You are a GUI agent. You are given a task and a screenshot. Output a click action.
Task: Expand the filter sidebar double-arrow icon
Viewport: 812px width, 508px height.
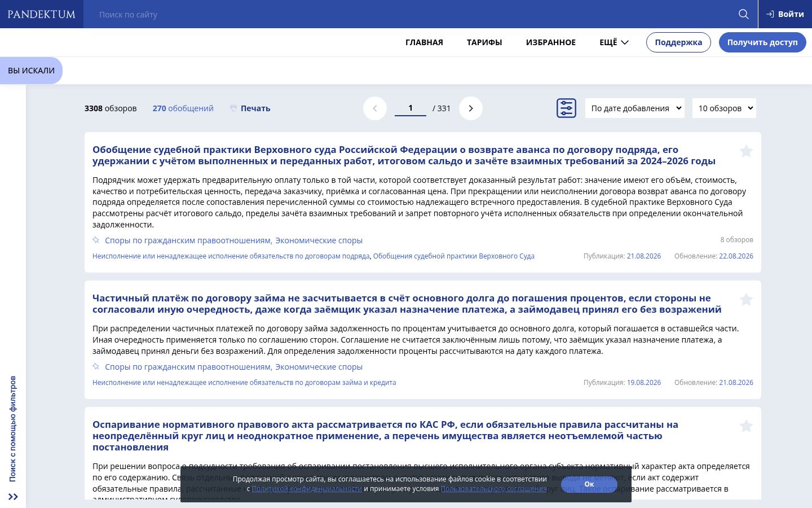pos(13,497)
